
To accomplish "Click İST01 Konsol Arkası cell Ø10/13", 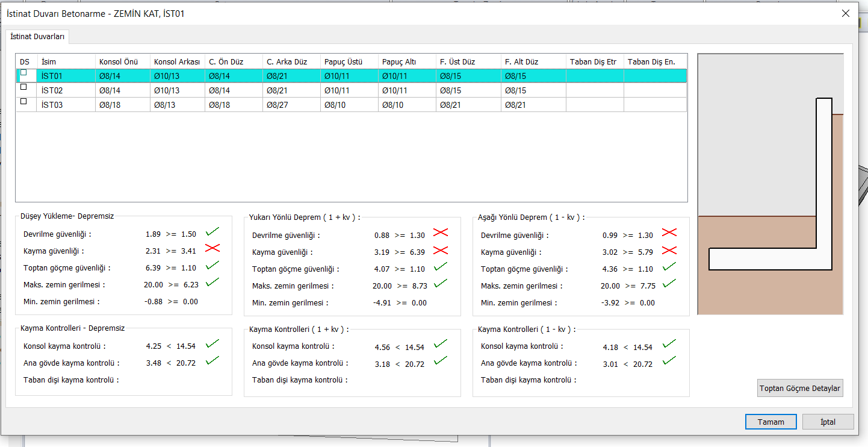I will [178, 76].
